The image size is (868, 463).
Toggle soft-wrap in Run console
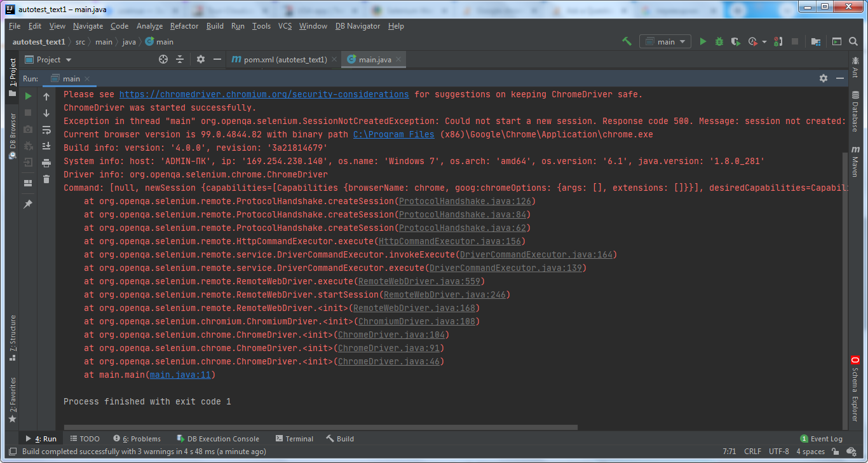point(46,130)
